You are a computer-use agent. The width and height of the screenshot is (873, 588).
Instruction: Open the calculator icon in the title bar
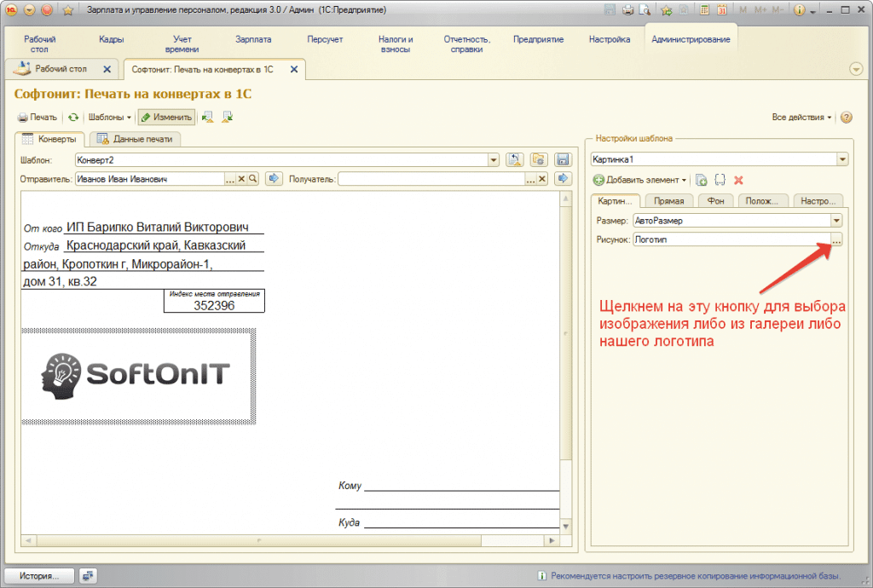[704, 9]
